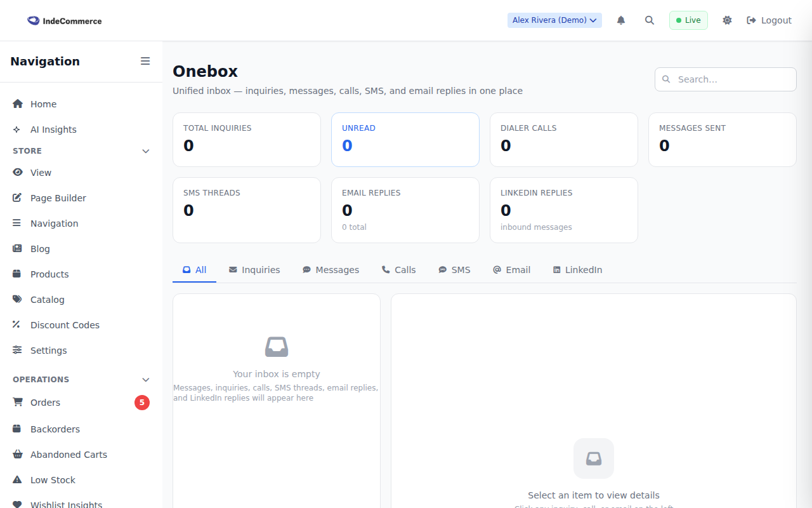
Task: Select the LINKEDIN REPLIES stat card
Action: 564,210
